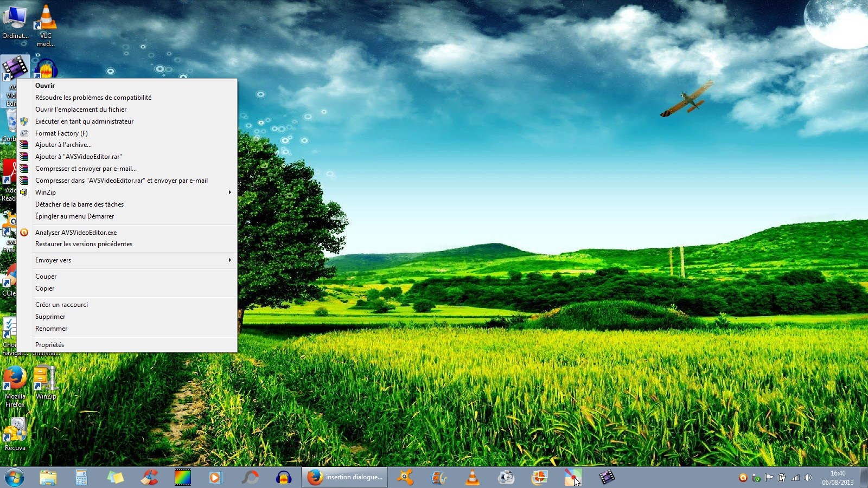
Task: Launch the orange media player taskbar icon
Action: (x=216, y=478)
